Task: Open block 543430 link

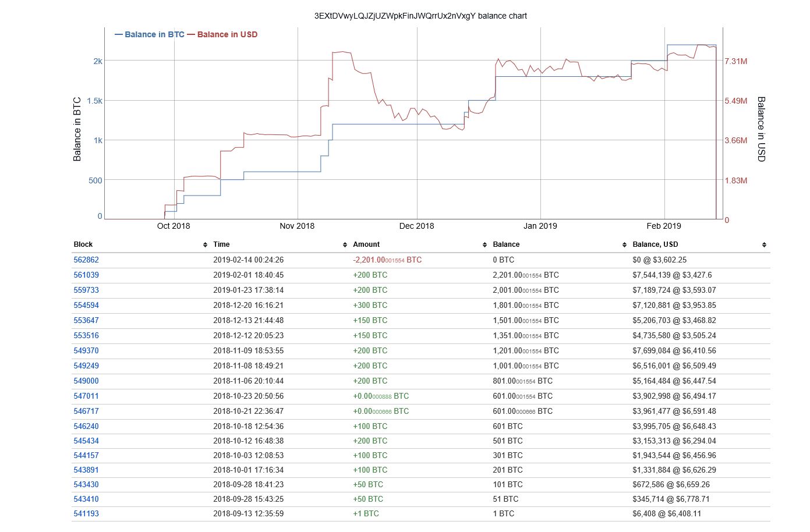Action: 86,484
